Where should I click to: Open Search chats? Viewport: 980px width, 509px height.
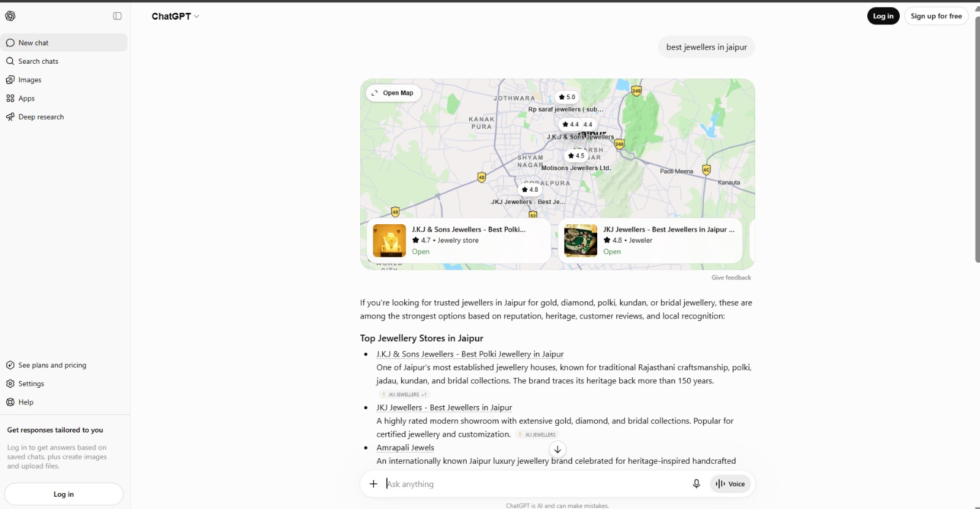[65, 61]
